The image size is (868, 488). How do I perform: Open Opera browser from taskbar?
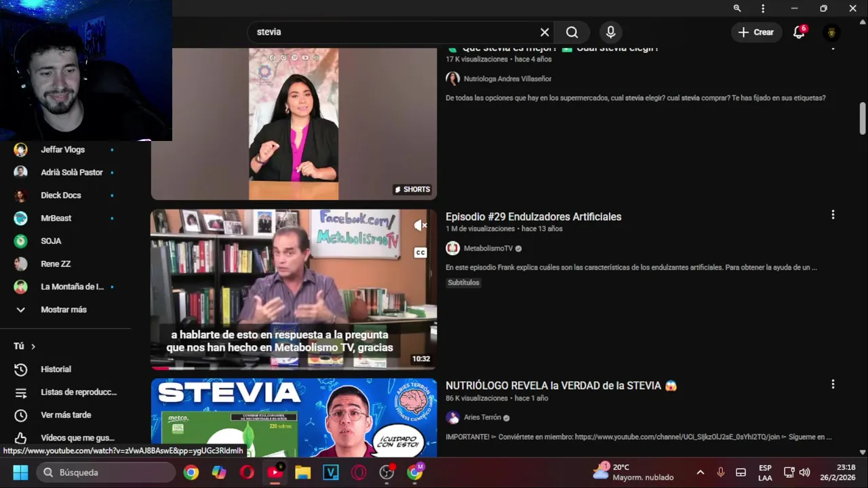247,472
